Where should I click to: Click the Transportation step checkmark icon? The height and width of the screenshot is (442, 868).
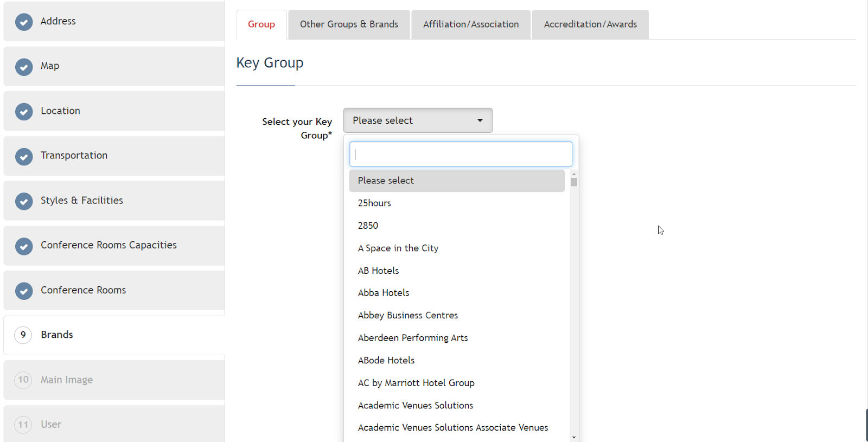click(23, 157)
